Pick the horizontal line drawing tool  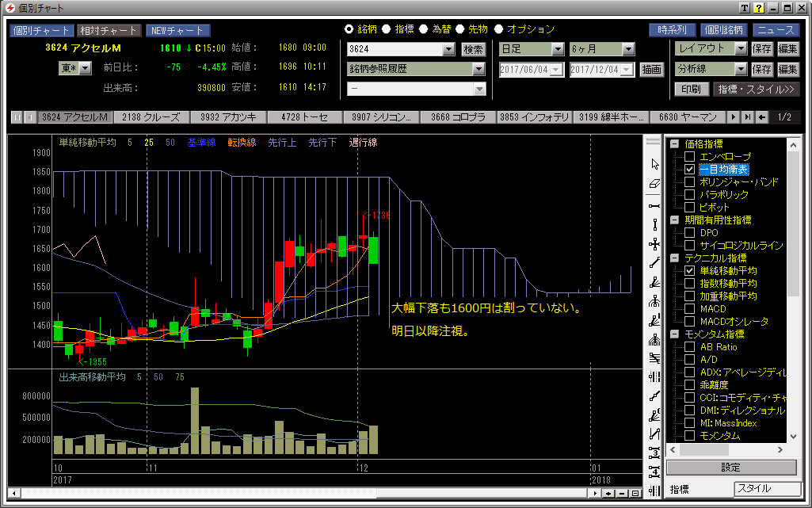(x=654, y=205)
